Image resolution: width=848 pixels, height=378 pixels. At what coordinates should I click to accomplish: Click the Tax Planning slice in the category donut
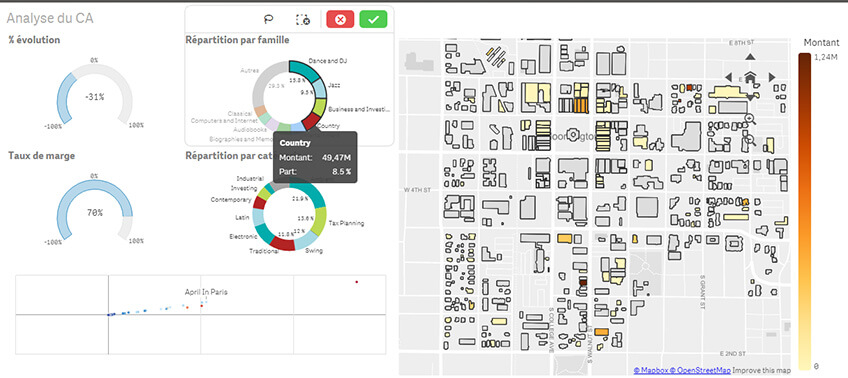pyautogui.click(x=320, y=221)
